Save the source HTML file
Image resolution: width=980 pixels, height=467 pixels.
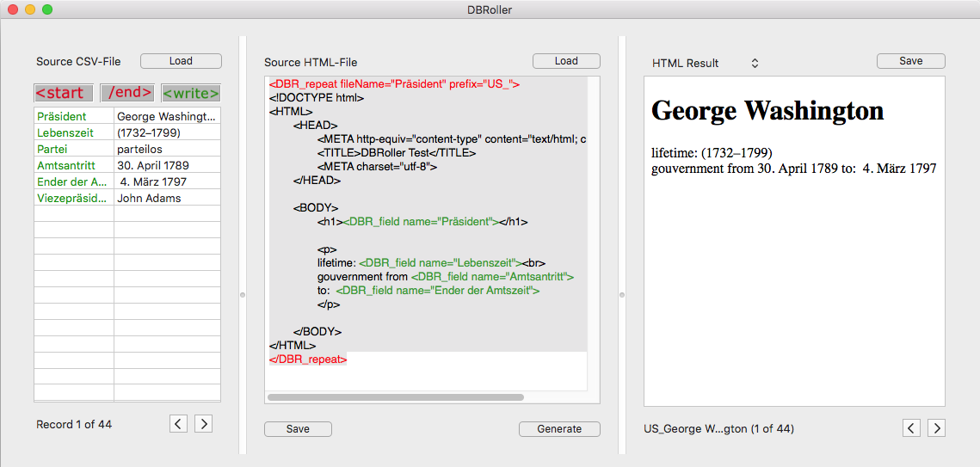tap(298, 429)
